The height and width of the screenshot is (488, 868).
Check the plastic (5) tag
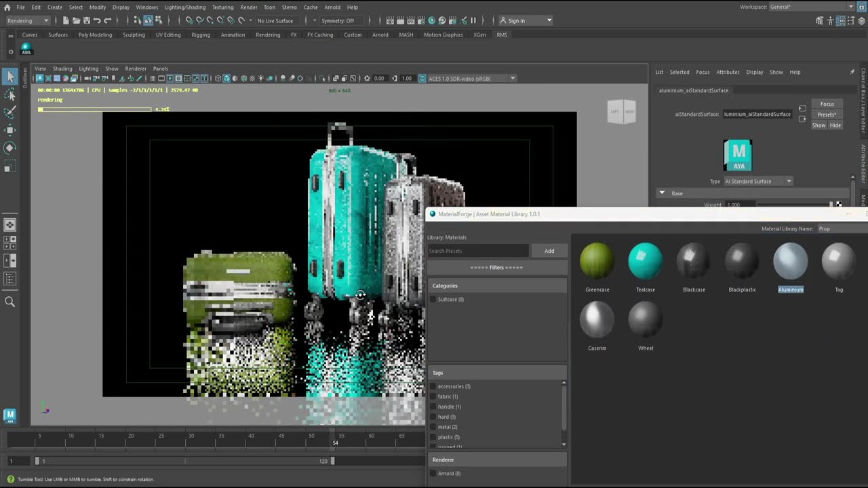433,437
